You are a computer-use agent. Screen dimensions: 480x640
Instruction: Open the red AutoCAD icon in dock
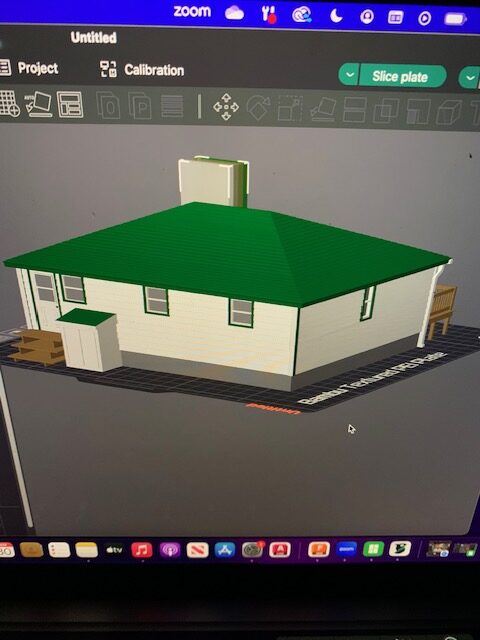(x=280, y=549)
